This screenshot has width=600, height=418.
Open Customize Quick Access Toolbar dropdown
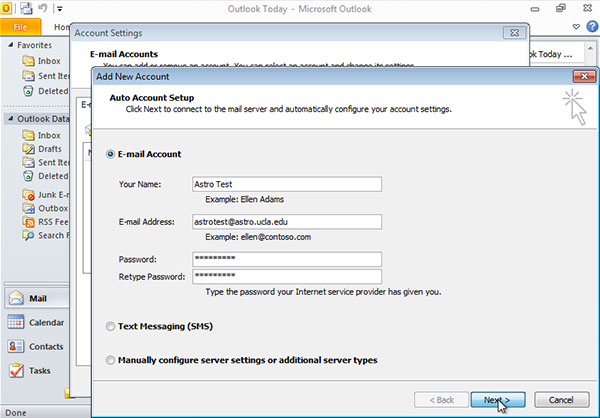59,8
